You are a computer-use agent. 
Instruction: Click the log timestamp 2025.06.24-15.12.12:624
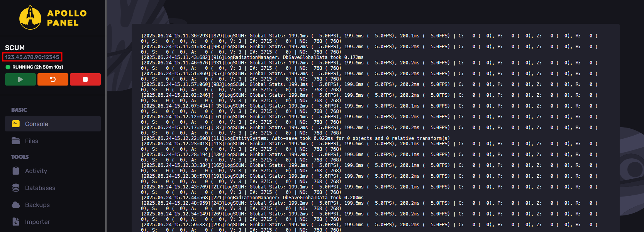pos(176,117)
